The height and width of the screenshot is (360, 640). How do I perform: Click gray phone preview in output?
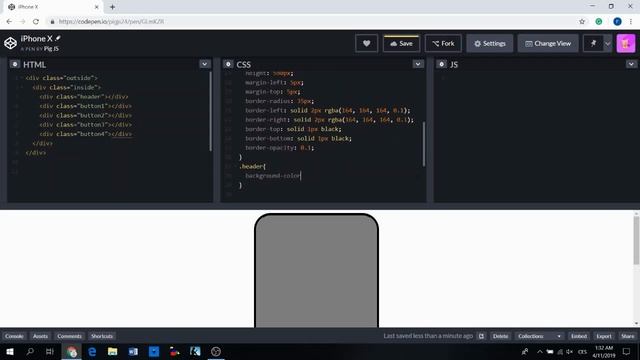[316, 270]
